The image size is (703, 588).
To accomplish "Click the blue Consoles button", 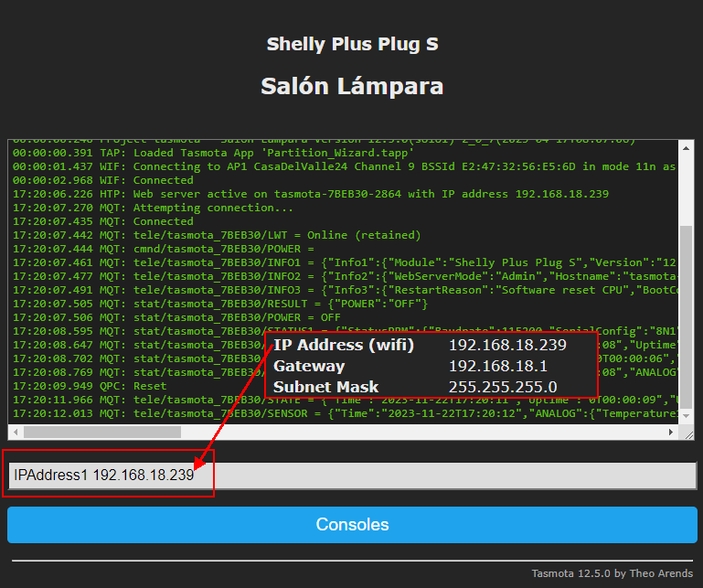I will point(352,525).
